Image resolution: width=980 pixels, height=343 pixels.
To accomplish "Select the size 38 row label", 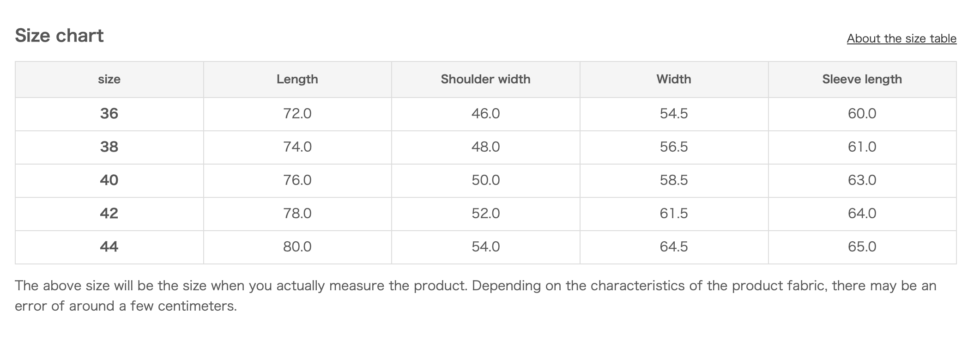I will tap(109, 147).
